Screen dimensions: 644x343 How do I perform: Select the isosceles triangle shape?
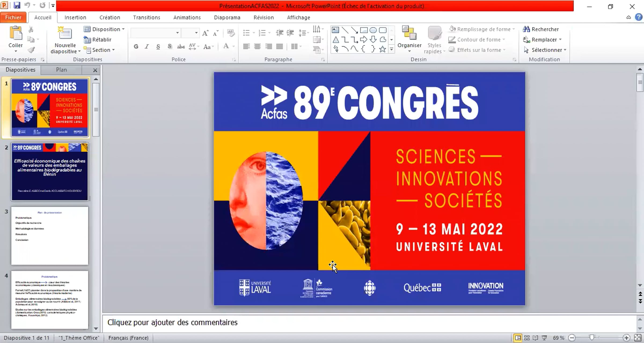(335, 40)
